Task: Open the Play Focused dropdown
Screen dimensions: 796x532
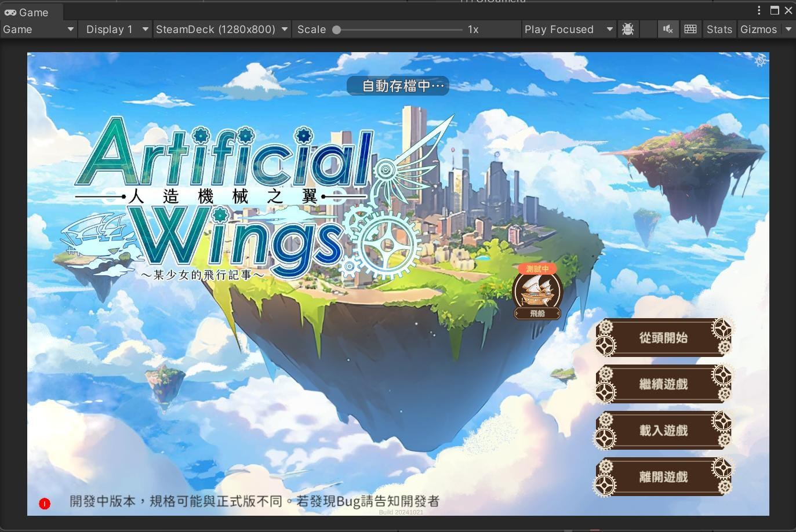Action: click(568, 29)
